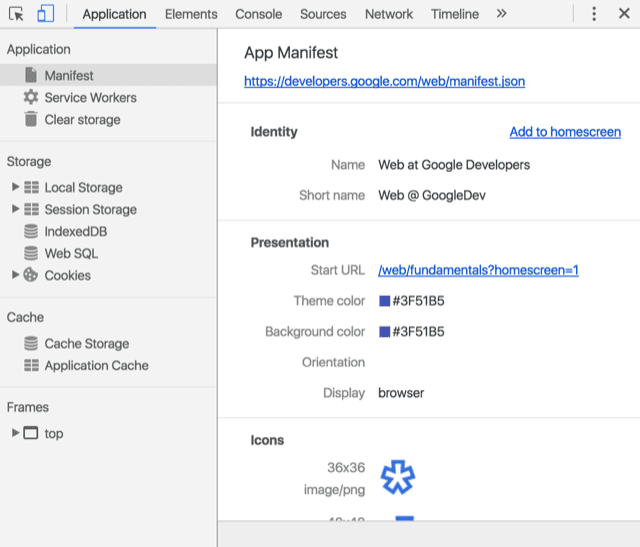Show more tabs with the chevron overflow
This screenshot has width=640, height=547.
coord(501,14)
